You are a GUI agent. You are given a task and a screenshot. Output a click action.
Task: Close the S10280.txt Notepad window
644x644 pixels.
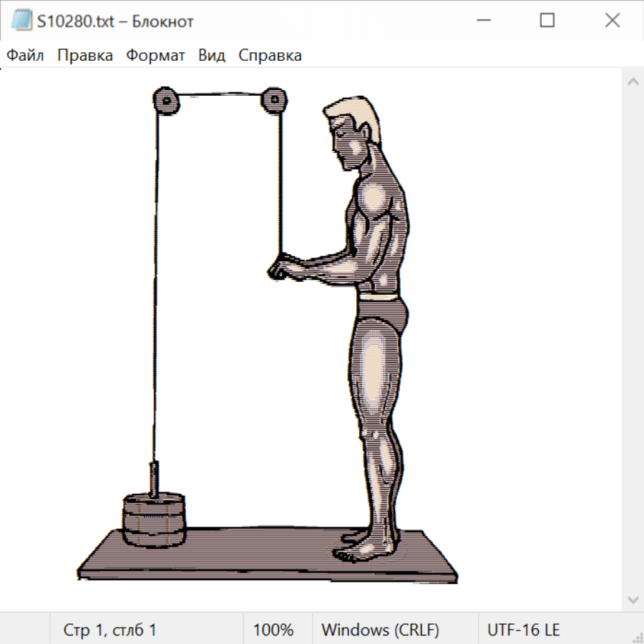coord(613,21)
